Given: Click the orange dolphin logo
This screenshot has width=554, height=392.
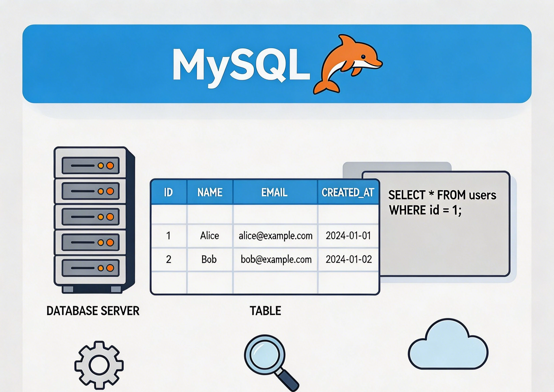Looking at the screenshot, I should (x=348, y=64).
